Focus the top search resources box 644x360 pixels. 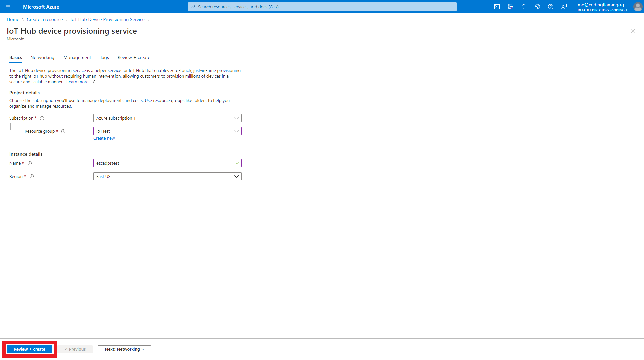[322, 7]
